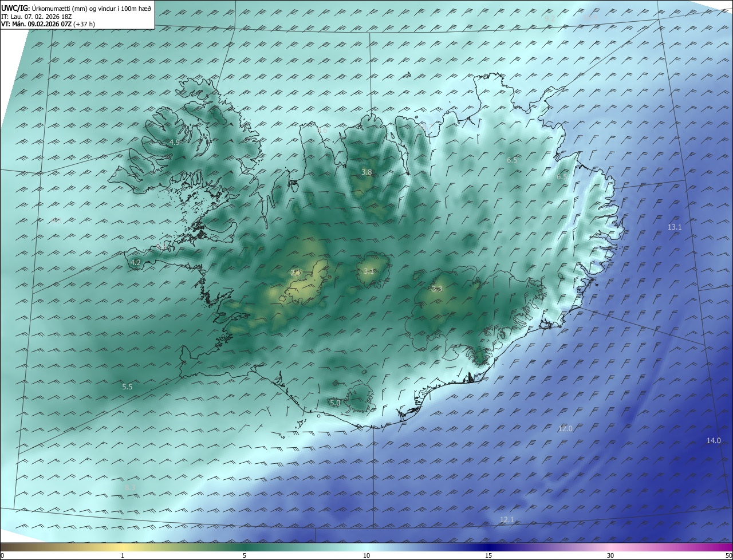Image resolution: width=733 pixels, height=560 pixels.
Task: Click the legend tick label 0
Action: coord(2,555)
